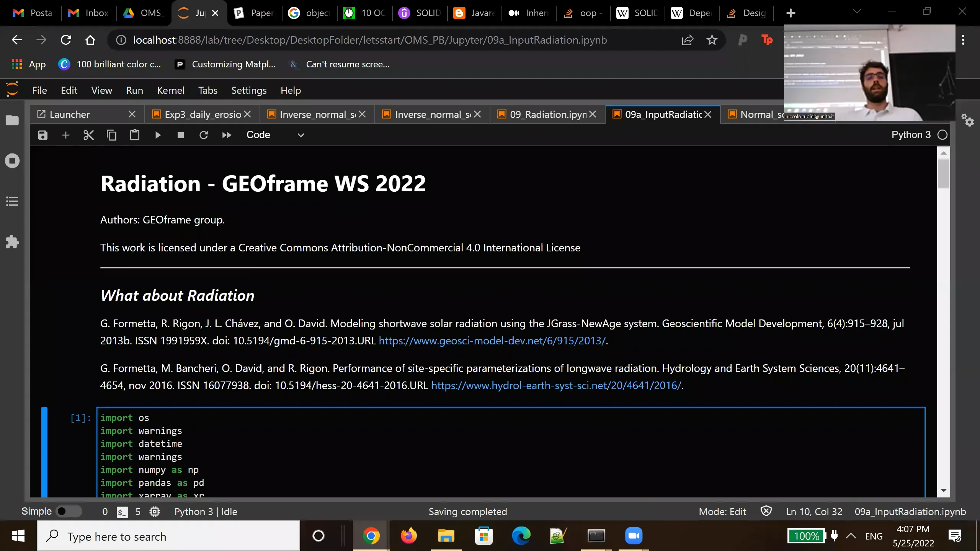The height and width of the screenshot is (551, 980).
Task: Copy selected cells in notebook toolbar
Action: [111, 135]
